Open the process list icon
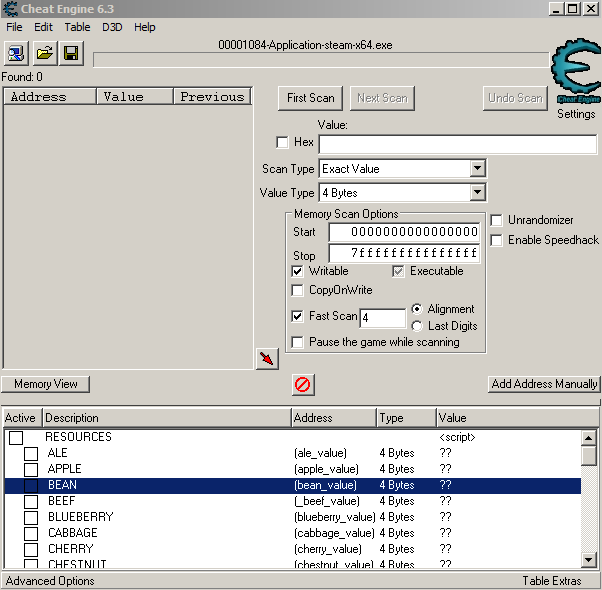 [16, 53]
